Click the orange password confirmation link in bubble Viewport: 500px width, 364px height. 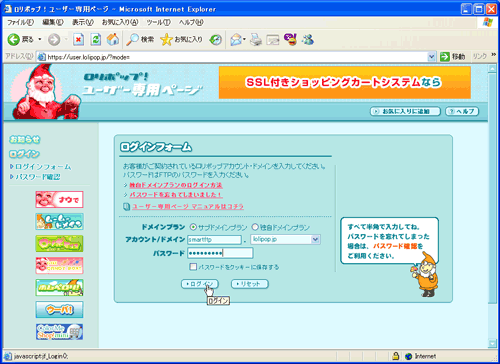pos(395,246)
